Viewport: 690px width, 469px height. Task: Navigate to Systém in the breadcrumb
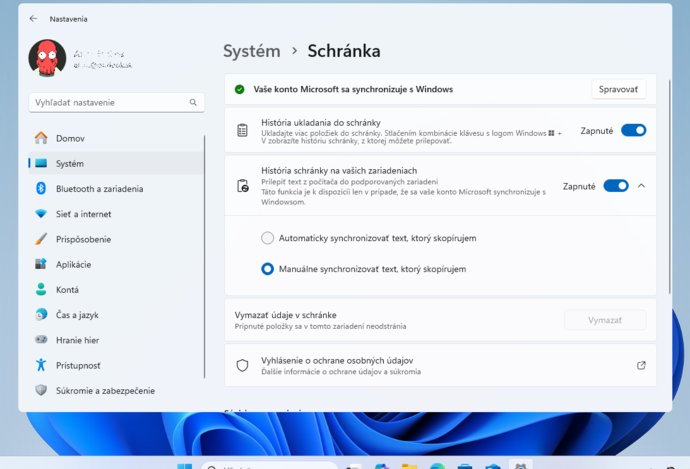[x=252, y=51]
